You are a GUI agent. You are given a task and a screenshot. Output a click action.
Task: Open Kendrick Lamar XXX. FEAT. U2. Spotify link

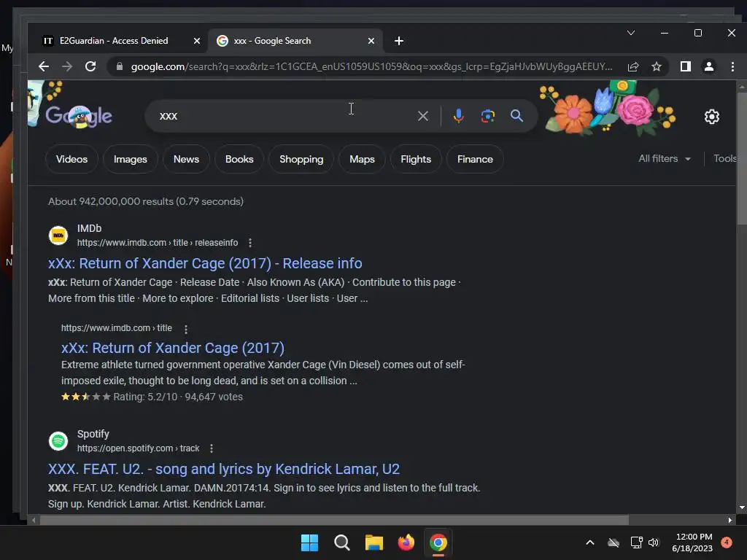[x=224, y=469]
